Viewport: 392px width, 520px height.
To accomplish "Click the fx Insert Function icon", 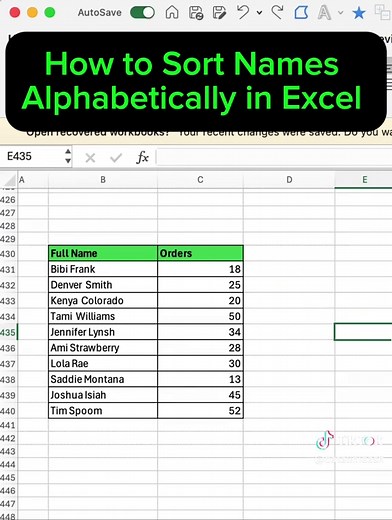I will tap(142, 157).
